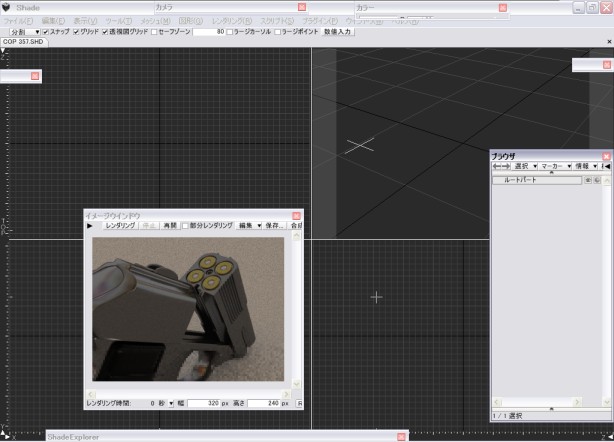Click the 数値入力 button
The width and height of the screenshot is (614, 442).
(x=339, y=32)
